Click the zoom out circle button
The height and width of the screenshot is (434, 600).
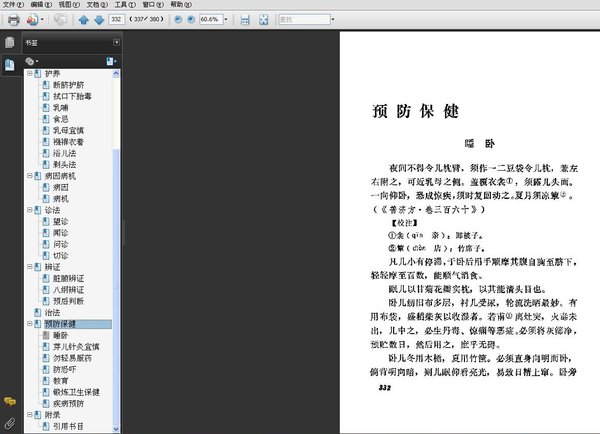(x=178, y=19)
